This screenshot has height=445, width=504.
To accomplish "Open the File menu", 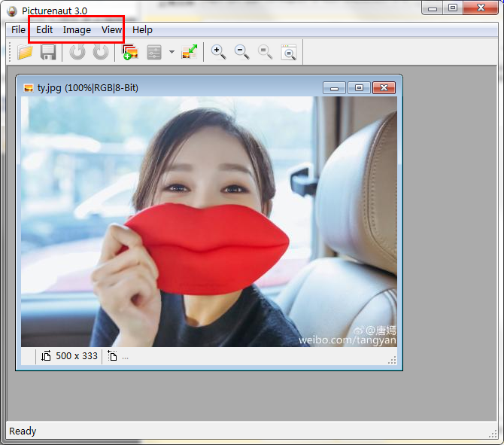I will coord(18,30).
